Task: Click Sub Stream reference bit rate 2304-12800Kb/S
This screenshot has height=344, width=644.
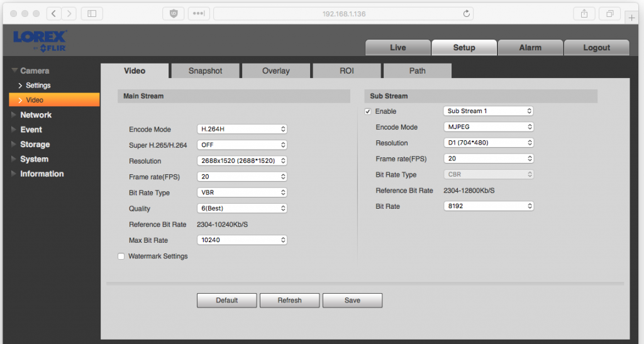Action: [x=469, y=191]
